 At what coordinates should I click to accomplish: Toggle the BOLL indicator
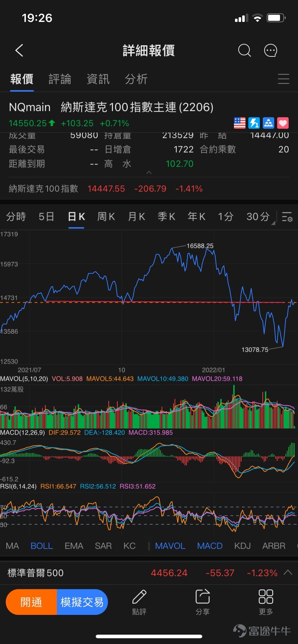(42, 546)
